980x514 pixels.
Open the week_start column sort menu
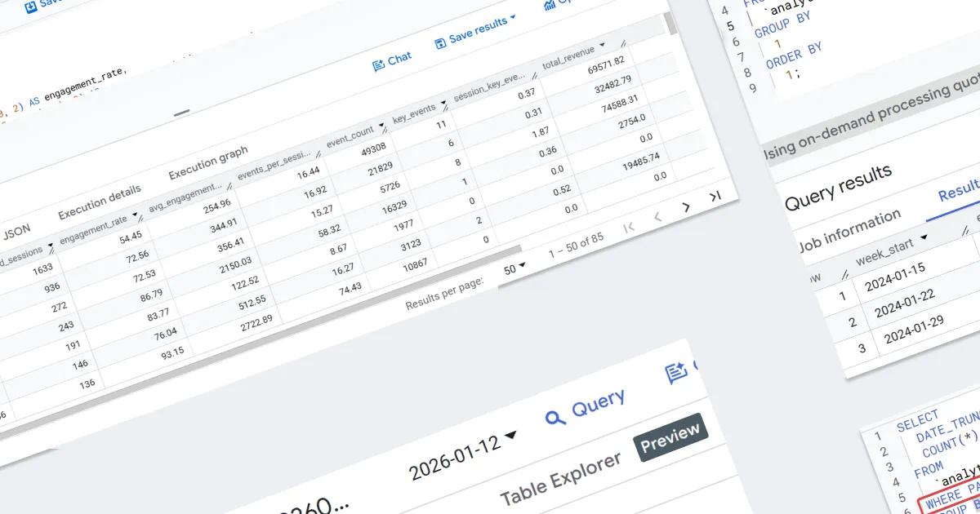[x=924, y=237]
